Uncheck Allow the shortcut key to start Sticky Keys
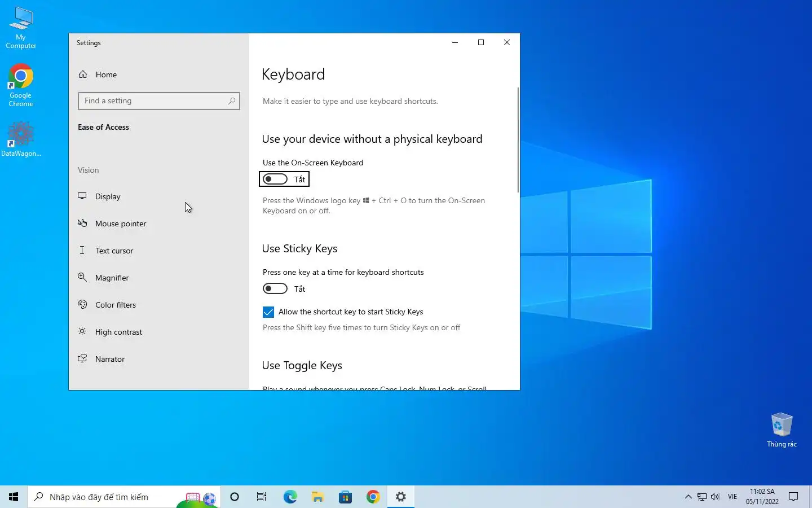The height and width of the screenshot is (508, 812). [x=268, y=312]
